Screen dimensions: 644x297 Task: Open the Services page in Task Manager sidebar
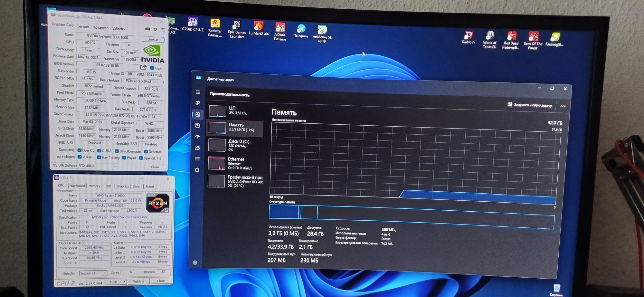pyautogui.click(x=197, y=170)
